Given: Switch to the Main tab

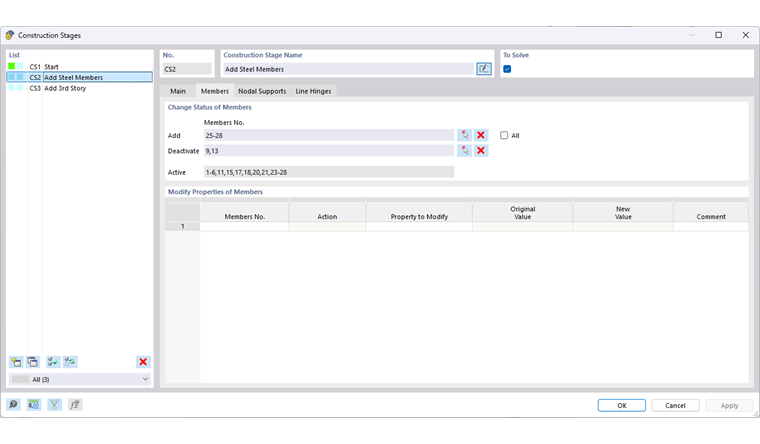Looking at the screenshot, I should pos(178,91).
